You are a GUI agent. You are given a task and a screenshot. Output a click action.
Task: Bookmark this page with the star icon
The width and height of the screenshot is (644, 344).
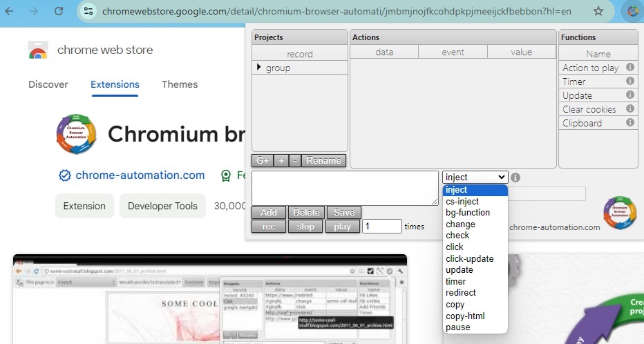[598, 11]
